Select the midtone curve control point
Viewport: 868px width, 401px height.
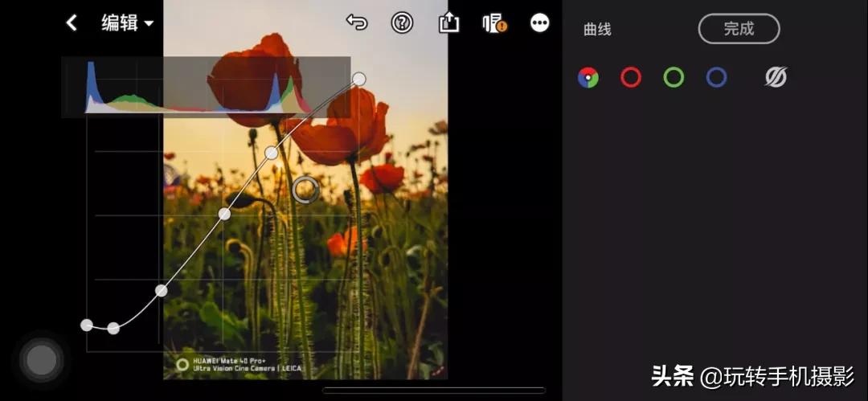224,214
